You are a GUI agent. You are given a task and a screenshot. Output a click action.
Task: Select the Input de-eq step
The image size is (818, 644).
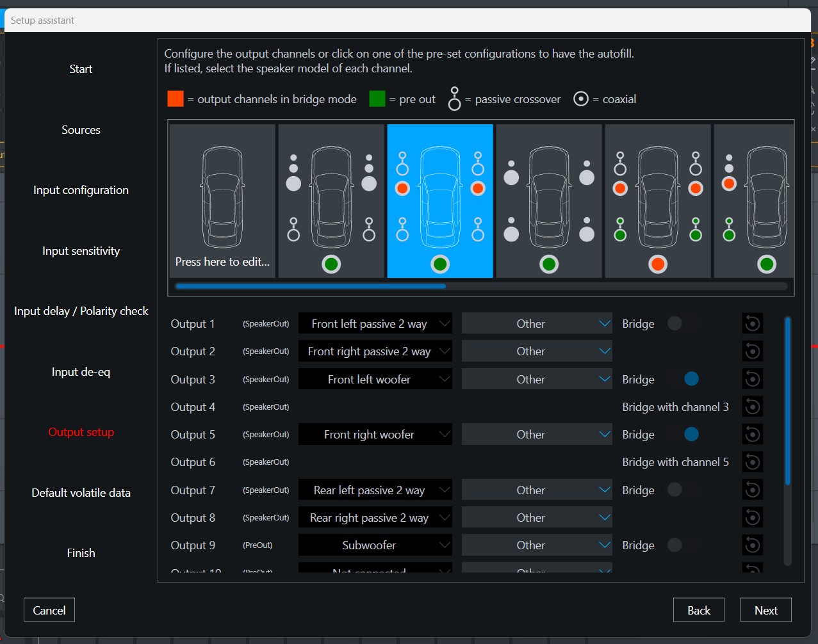click(81, 372)
